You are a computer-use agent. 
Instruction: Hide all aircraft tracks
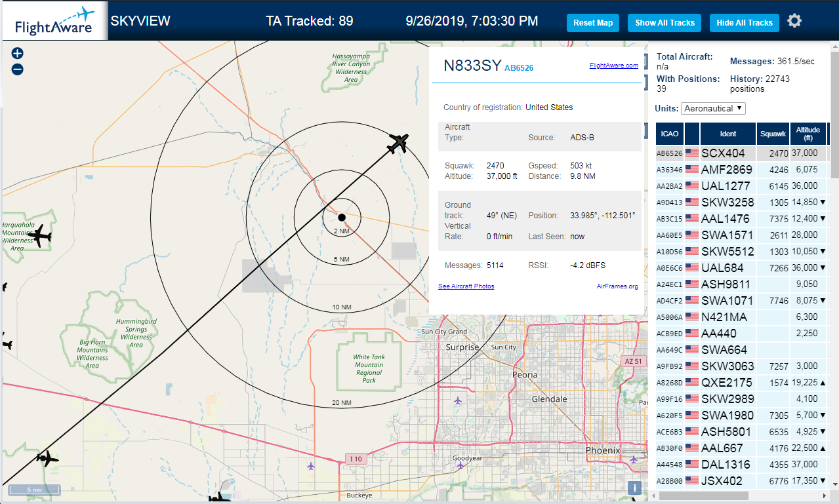click(x=745, y=22)
